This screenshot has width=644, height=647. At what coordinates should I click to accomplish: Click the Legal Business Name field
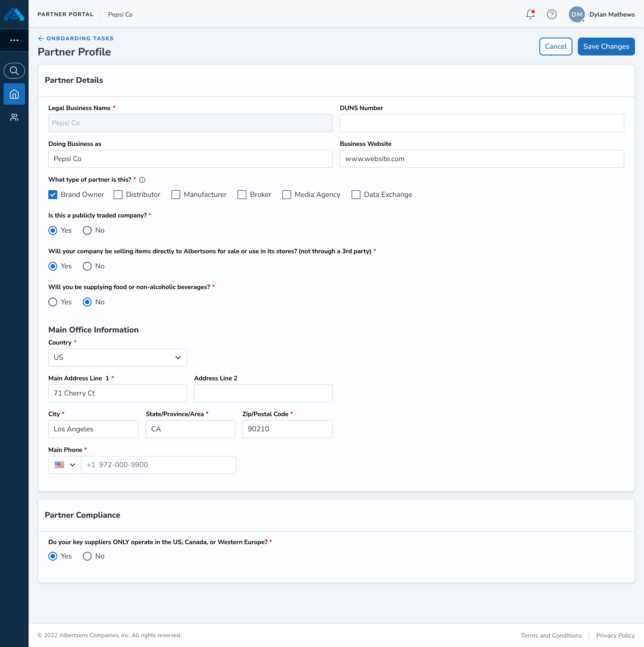191,123
